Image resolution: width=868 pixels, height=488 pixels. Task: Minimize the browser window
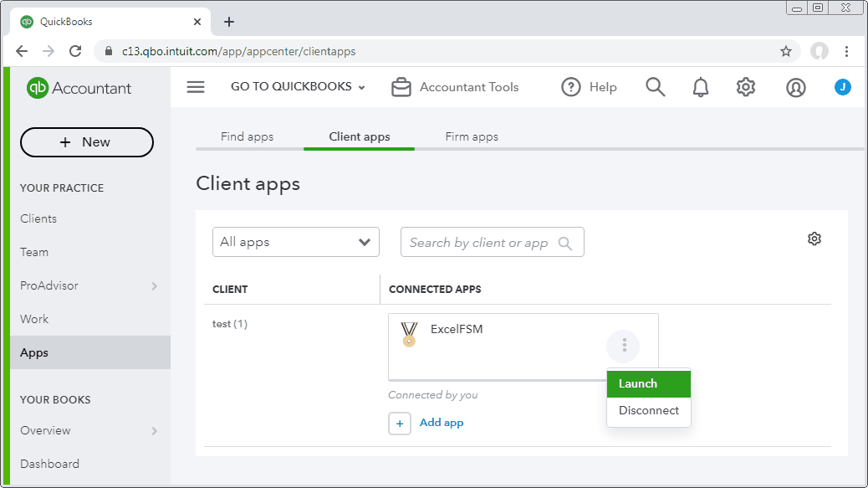pos(797,8)
